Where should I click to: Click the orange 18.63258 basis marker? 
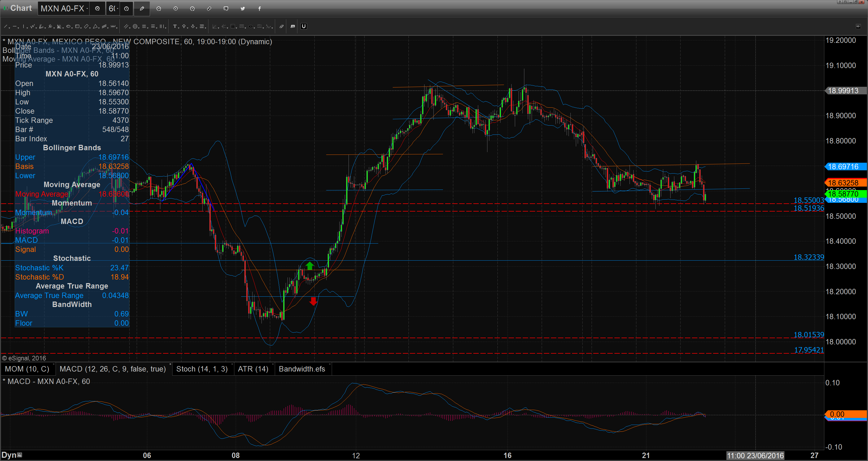coord(845,183)
